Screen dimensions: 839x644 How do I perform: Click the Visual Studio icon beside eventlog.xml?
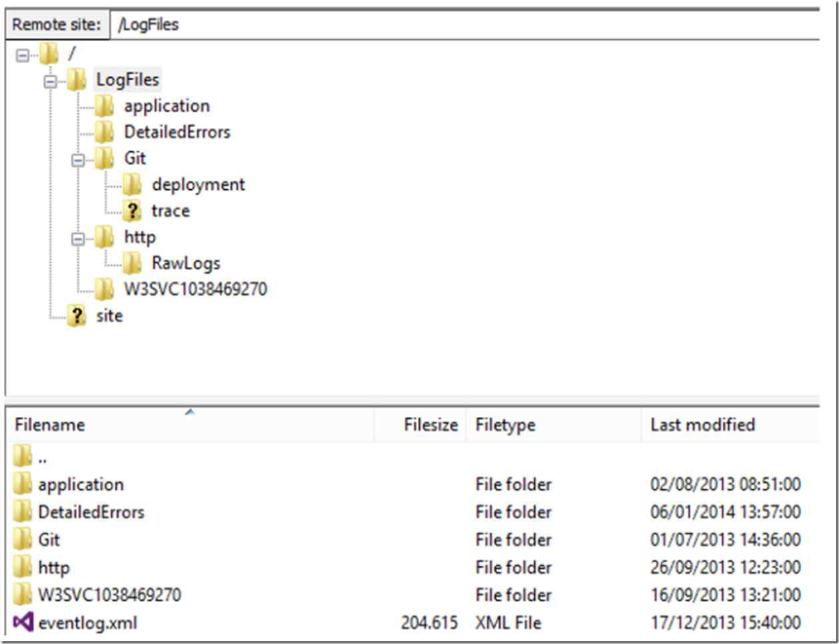tap(23, 623)
